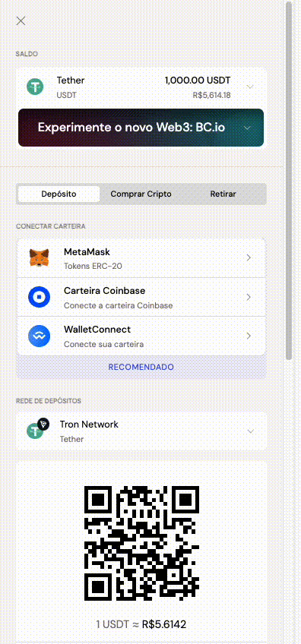Open MetaMask chevron arrow

pos(249,258)
